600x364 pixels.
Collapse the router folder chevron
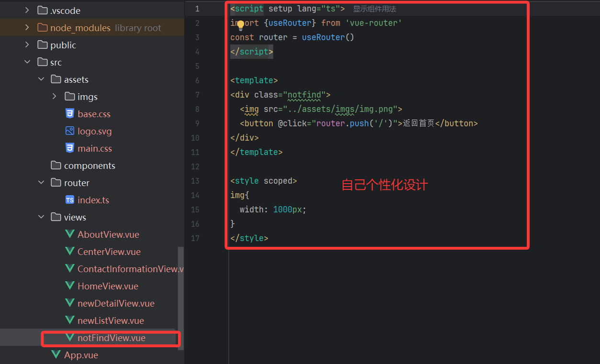pyautogui.click(x=41, y=183)
